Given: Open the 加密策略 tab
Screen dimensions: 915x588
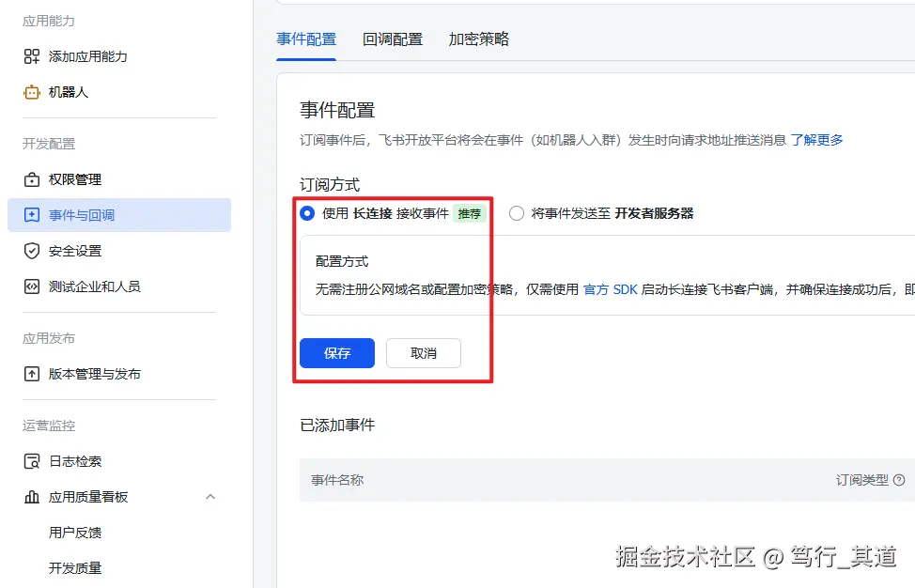Looking at the screenshot, I should coord(478,39).
